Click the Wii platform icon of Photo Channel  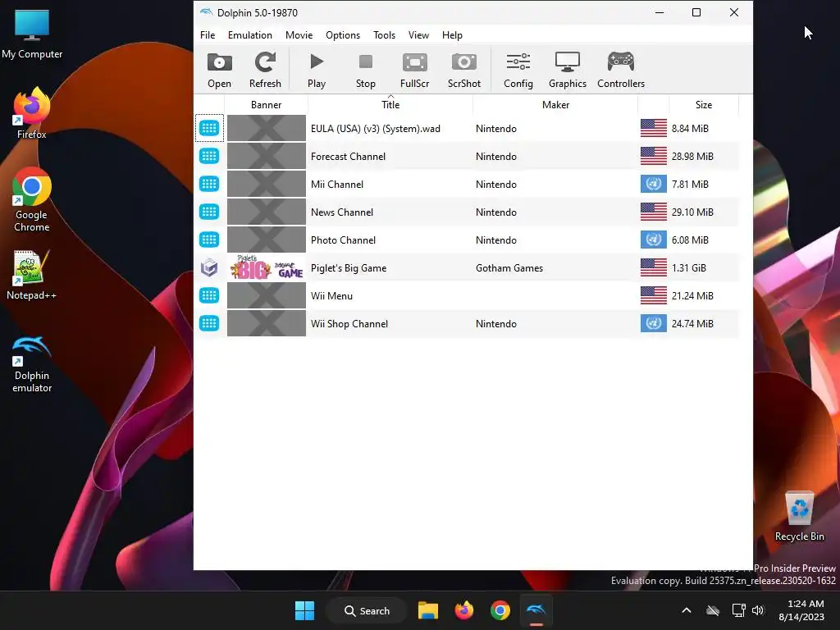209,240
